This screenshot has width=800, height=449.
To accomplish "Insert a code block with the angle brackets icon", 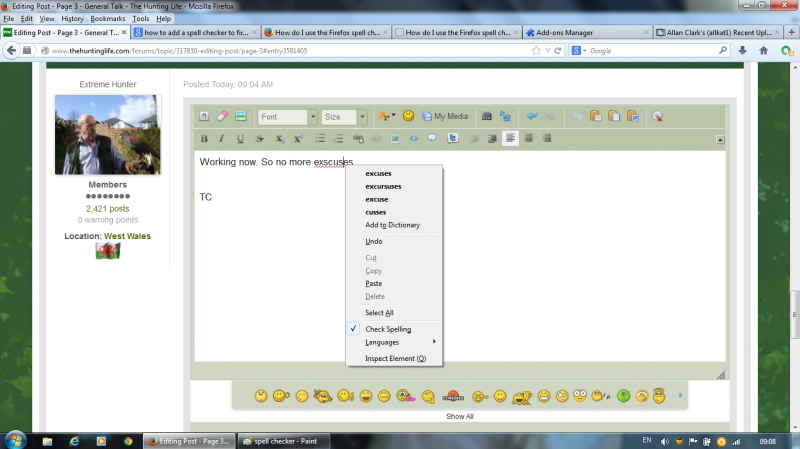I will (414, 138).
